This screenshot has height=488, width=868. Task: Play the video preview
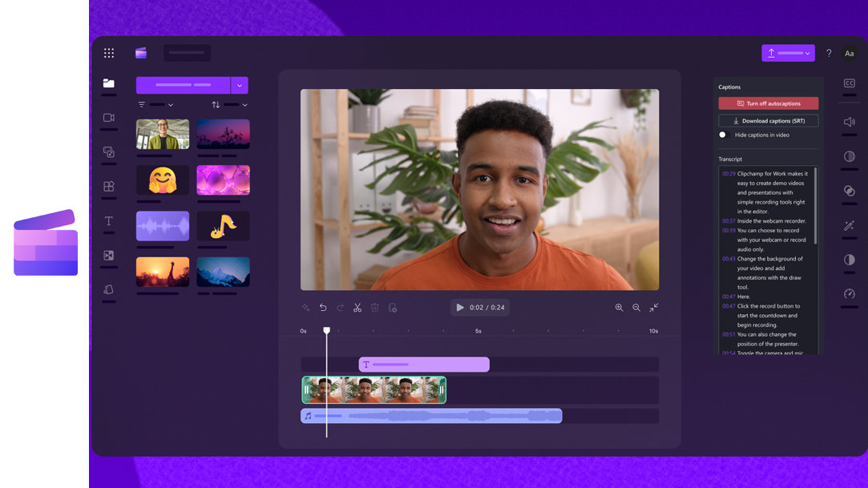pos(460,307)
